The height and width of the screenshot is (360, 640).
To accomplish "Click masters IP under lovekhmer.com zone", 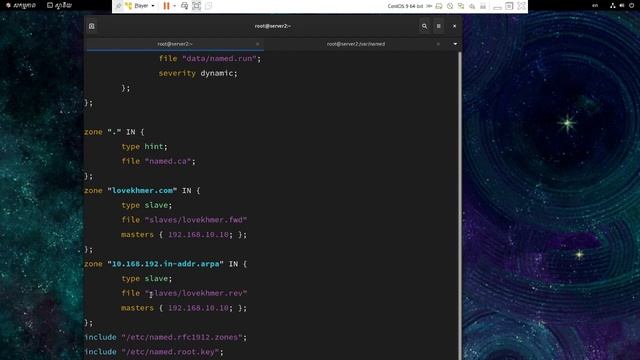I will pyautogui.click(x=198, y=235).
